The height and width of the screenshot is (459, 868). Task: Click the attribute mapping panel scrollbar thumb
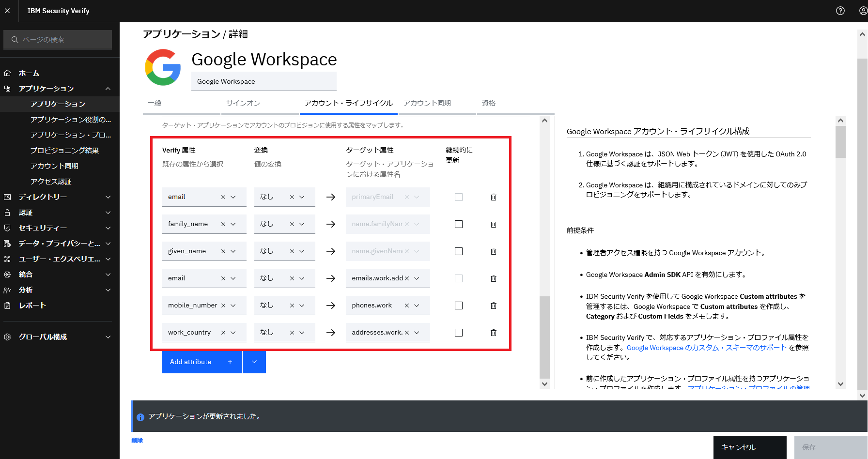544,337
